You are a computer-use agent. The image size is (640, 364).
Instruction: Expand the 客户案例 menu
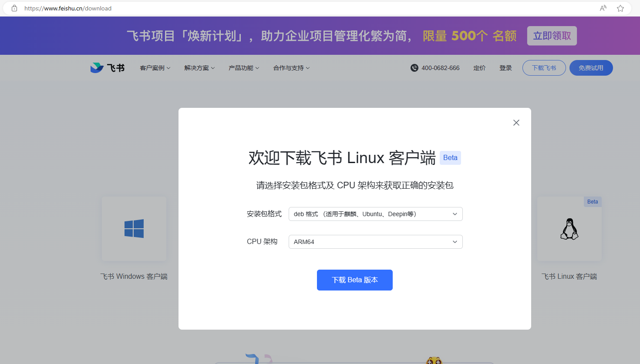155,68
